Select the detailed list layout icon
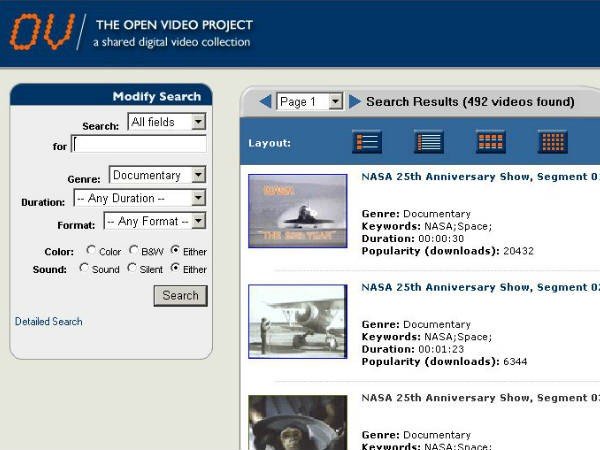Viewport: 600px width, 450px height. click(x=367, y=142)
